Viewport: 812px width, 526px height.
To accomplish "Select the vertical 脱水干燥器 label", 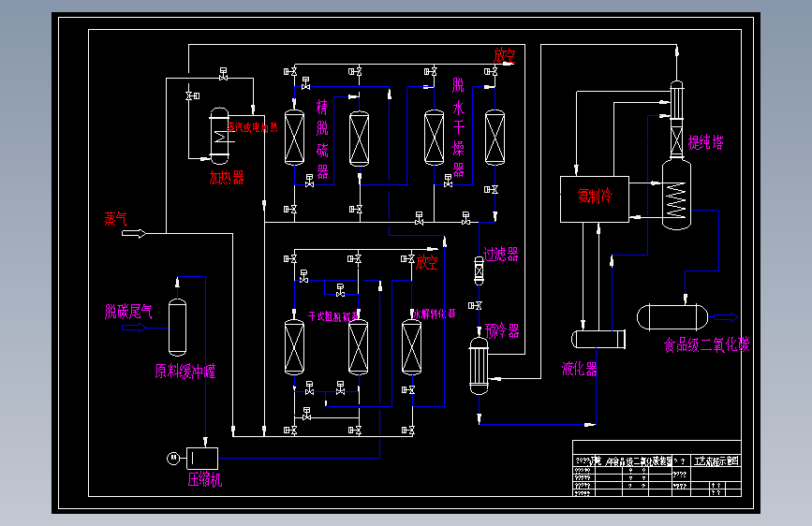I will [x=458, y=128].
